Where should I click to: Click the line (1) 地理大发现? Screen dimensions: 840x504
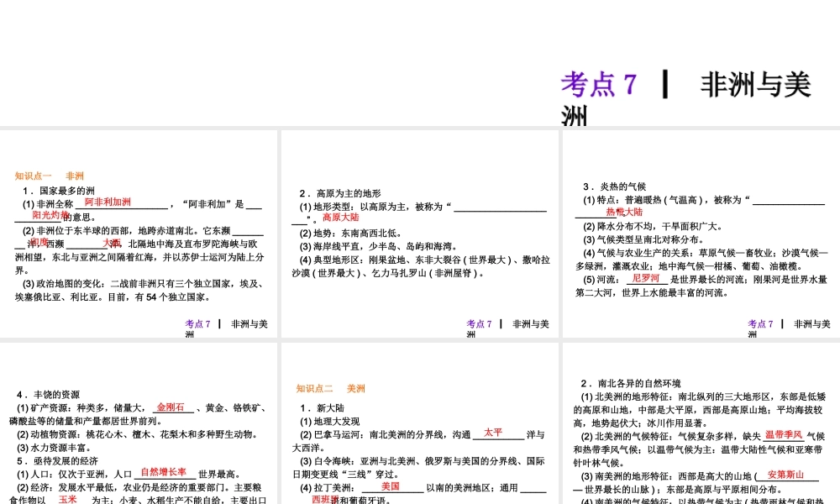point(329,421)
